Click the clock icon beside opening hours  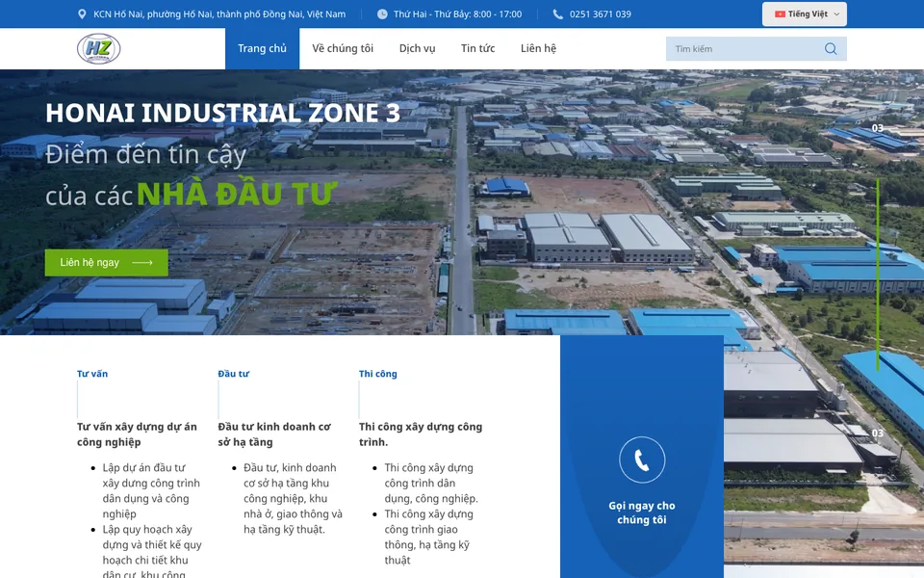(x=382, y=14)
